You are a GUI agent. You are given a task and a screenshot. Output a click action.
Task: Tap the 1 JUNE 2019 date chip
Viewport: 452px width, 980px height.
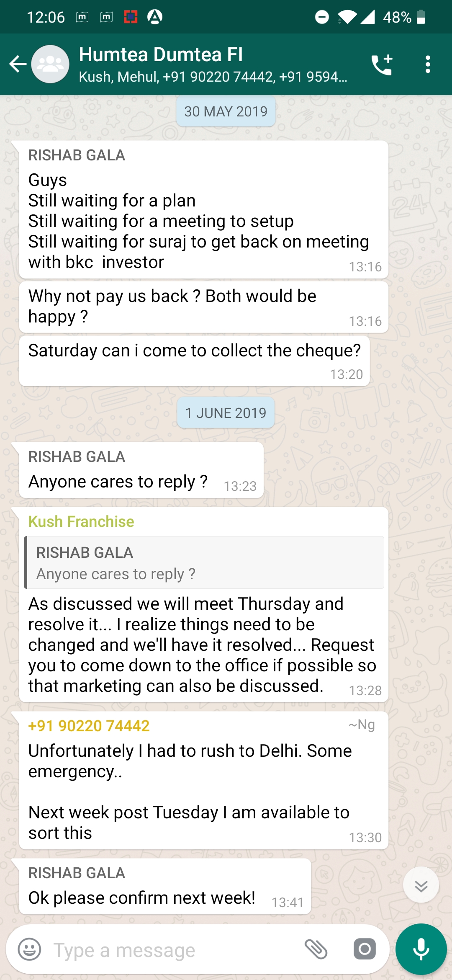(x=226, y=413)
